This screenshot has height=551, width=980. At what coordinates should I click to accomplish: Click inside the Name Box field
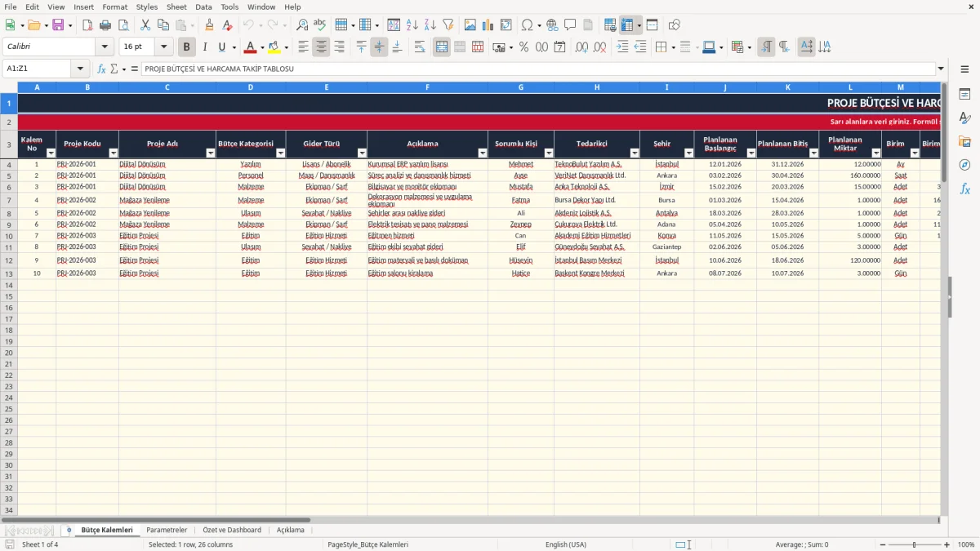coord(37,69)
